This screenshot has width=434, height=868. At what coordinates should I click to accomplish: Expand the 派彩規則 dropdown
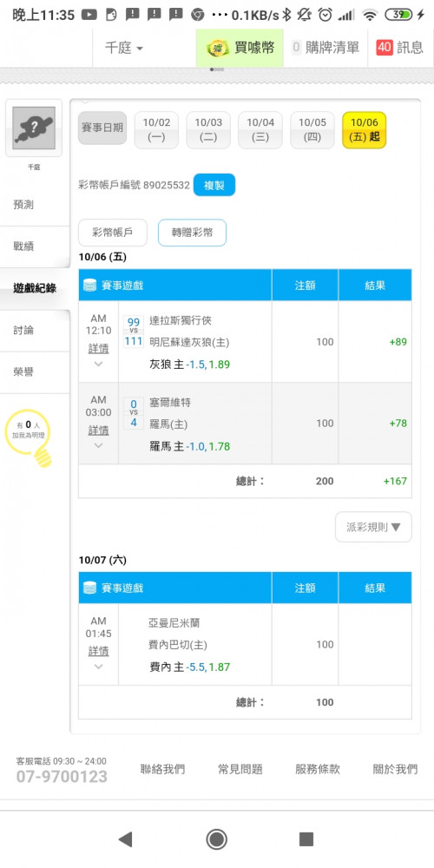point(373,527)
